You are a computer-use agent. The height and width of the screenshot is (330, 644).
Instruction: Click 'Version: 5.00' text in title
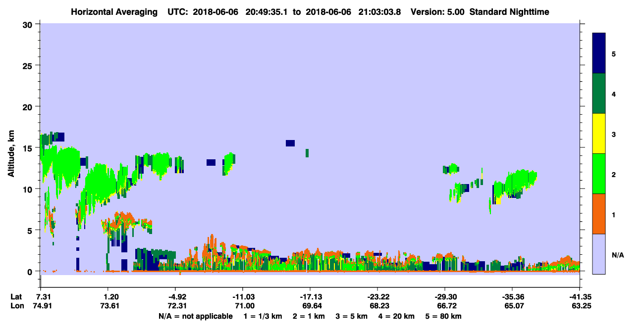(436, 12)
